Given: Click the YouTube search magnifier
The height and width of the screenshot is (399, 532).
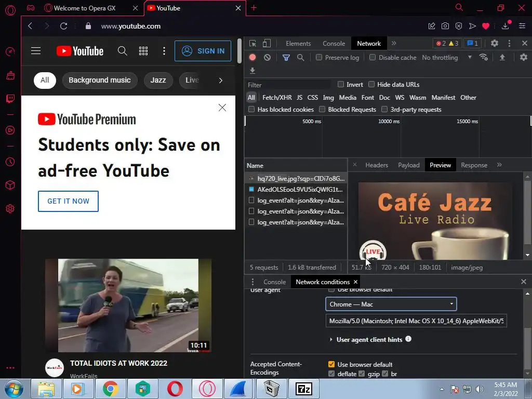Looking at the screenshot, I should tap(123, 51).
